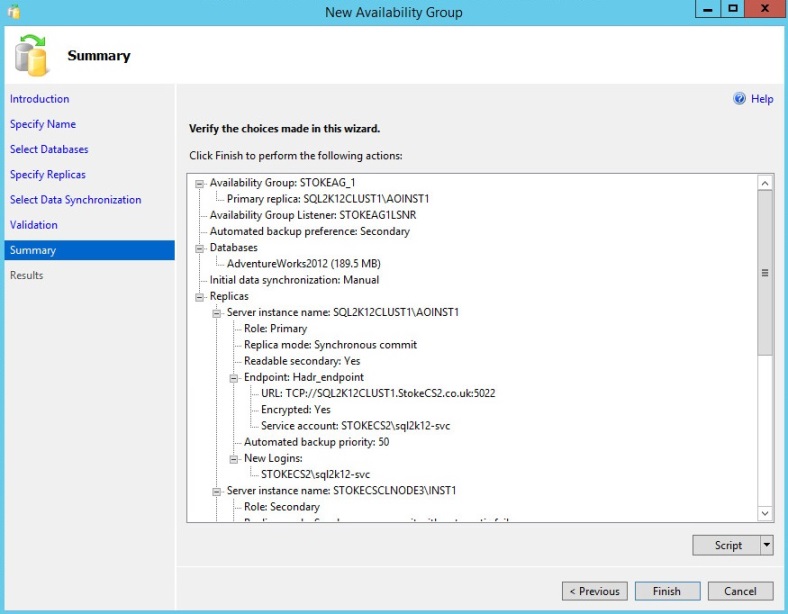
Task: Select 'AdventureWorks2012 (189.5 MB)' row
Action: pyautogui.click(x=304, y=264)
